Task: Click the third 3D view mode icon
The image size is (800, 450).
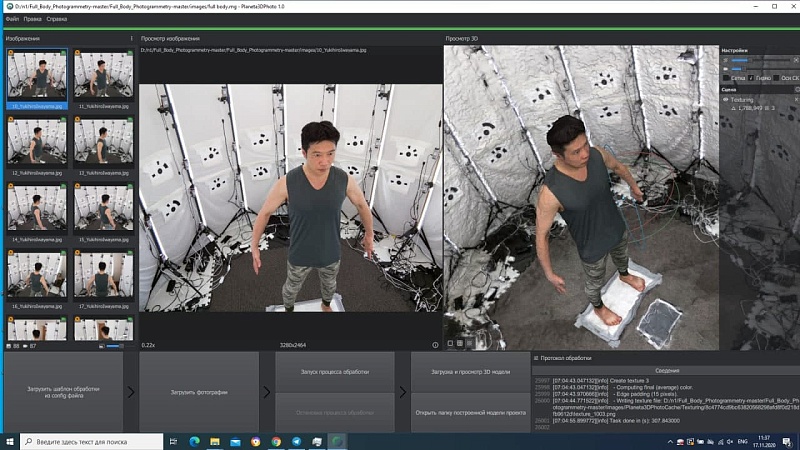Action: coord(469,343)
